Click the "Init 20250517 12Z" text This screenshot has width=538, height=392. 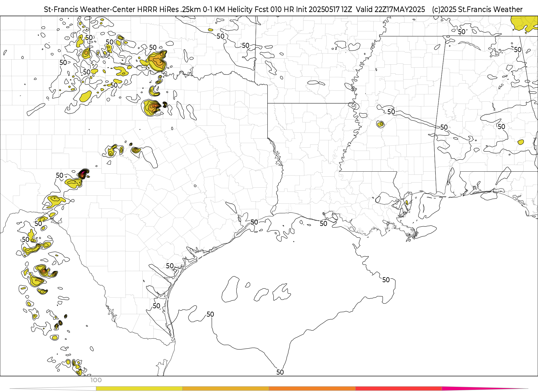pos(324,10)
